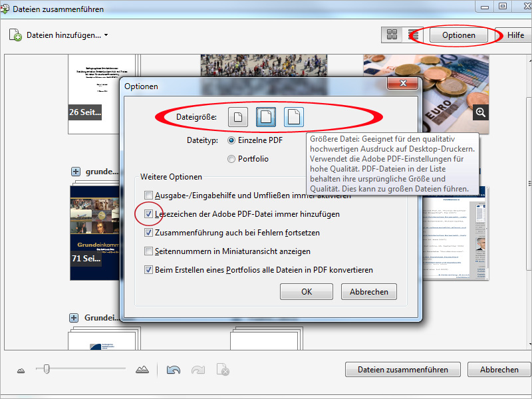
Task: Click the Dateigröße label
Action: click(196, 117)
